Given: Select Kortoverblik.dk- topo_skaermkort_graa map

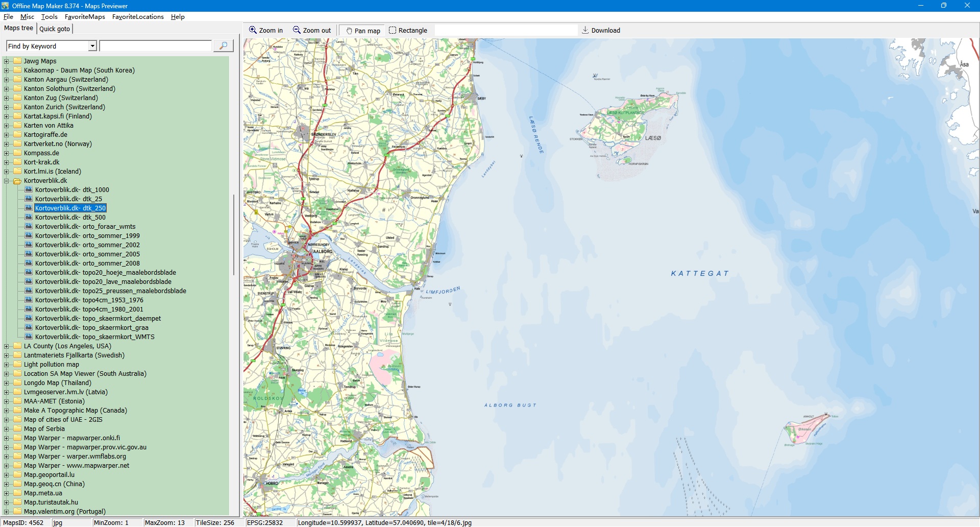Looking at the screenshot, I should point(91,327).
